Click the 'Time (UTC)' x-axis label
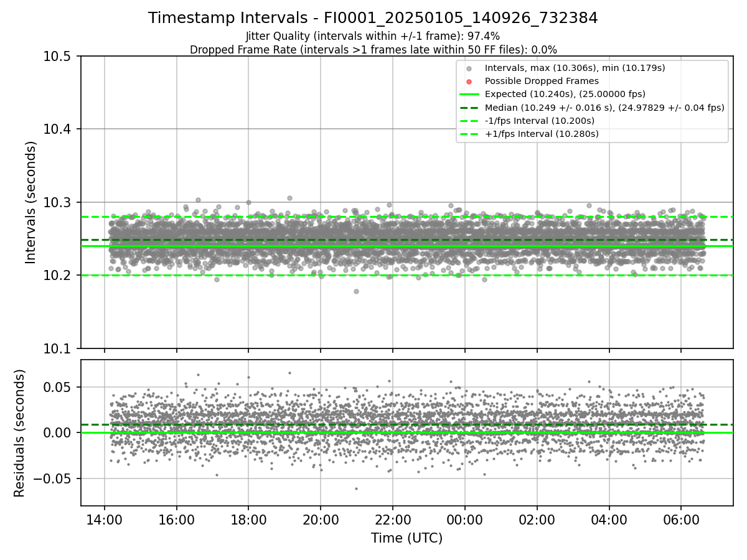Screen dimensions: 747x560 pos(406,538)
